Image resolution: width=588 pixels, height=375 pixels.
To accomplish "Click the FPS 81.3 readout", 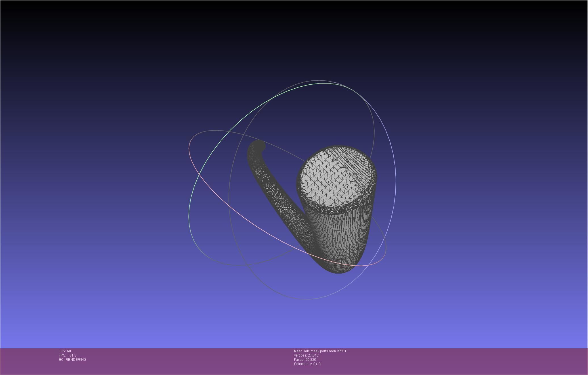I will (x=68, y=355).
